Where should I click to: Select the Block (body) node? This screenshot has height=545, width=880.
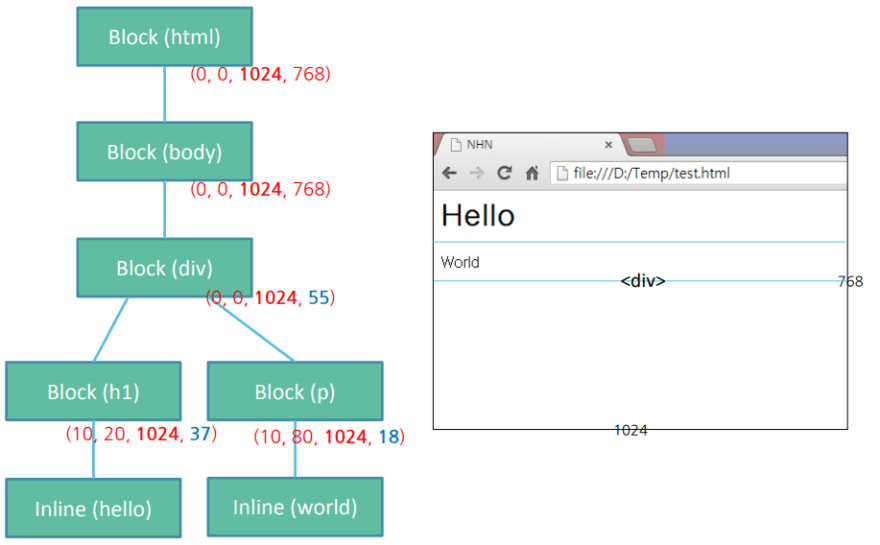(164, 152)
